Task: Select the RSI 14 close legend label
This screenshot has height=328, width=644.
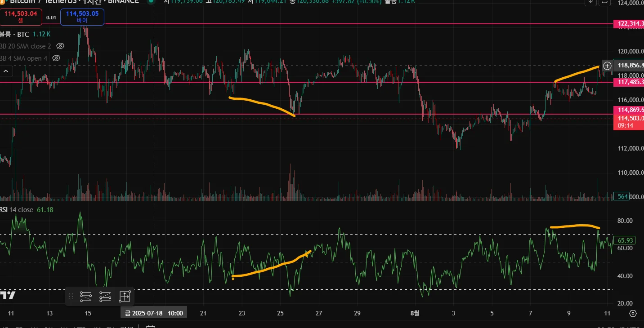Action: pos(17,210)
